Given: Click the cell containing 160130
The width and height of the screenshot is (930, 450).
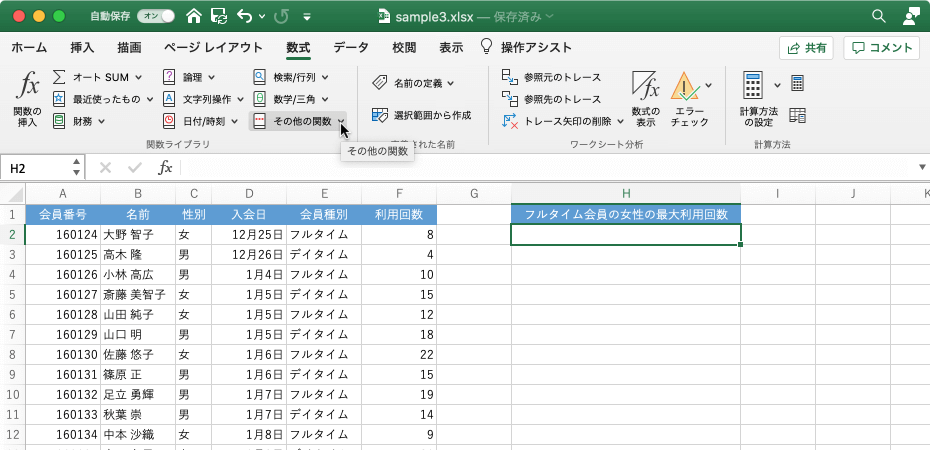Looking at the screenshot, I should click(63, 355).
